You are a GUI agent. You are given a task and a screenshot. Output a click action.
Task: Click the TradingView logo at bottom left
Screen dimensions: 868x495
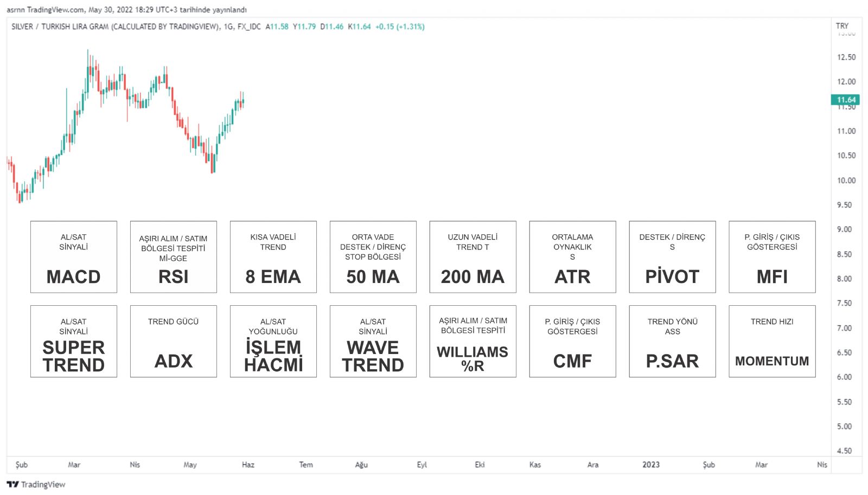point(36,484)
